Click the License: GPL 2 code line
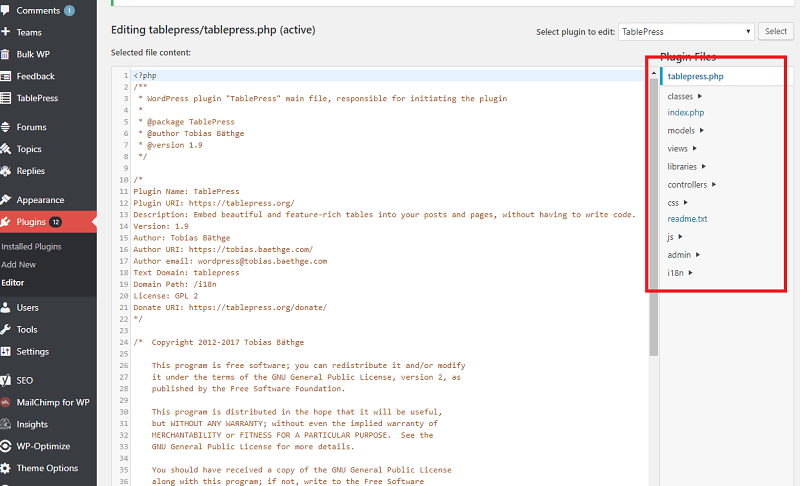 coord(165,296)
